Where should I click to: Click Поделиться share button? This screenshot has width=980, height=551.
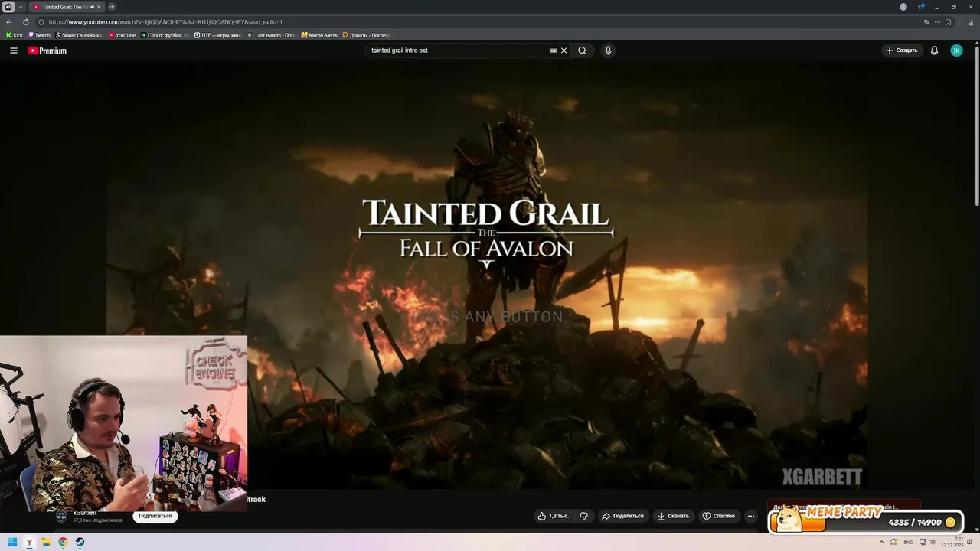click(x=622, y=516)
